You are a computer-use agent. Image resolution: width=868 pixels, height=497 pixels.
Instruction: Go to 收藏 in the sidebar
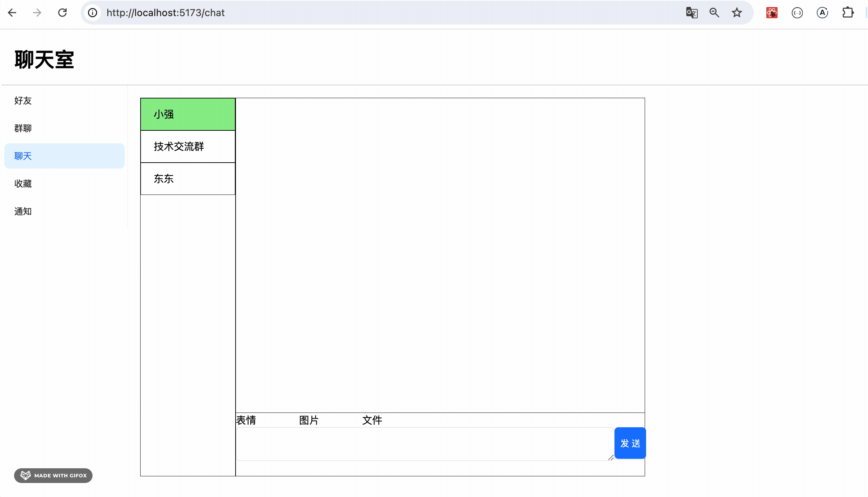pyautogui.click(x=23, y=184)
